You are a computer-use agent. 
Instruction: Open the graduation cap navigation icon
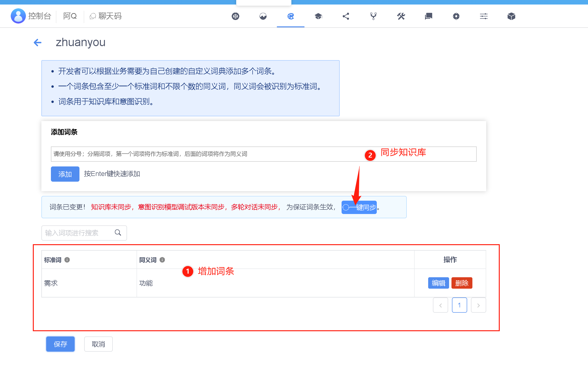coord(318,16)
